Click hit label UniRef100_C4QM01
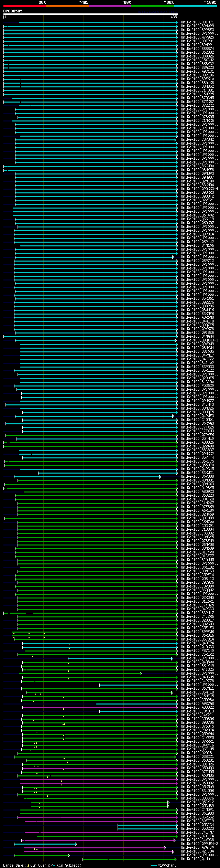Image resolution: width=220 pixels, height=868 pixels. coord(197,420)
